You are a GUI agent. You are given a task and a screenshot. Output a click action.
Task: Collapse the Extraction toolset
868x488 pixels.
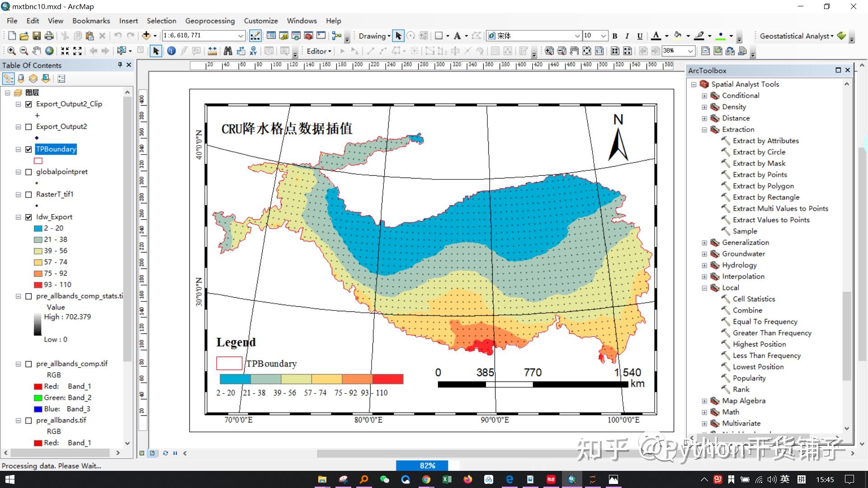[704, 130]
